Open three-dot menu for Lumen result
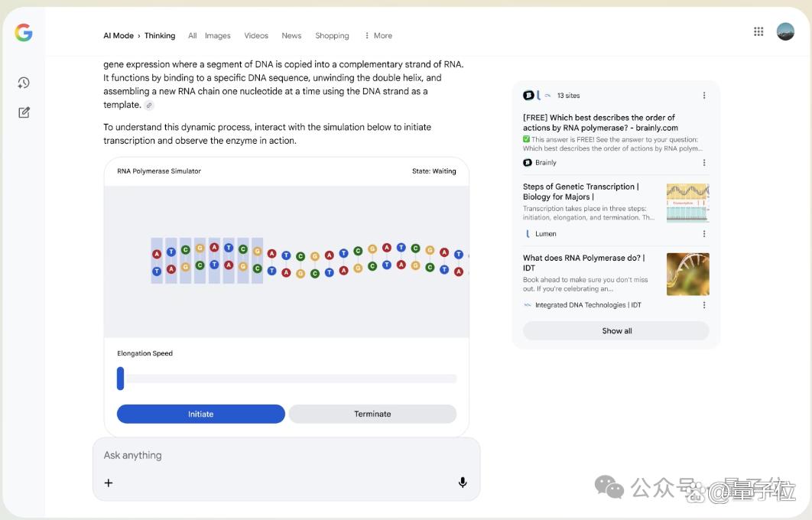 tap(703, 233)
